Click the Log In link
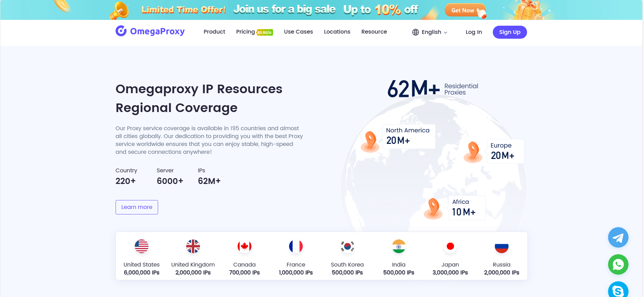The width and height of the screenshot is (644, 297). pyautogui.click(x=474, y=32)
